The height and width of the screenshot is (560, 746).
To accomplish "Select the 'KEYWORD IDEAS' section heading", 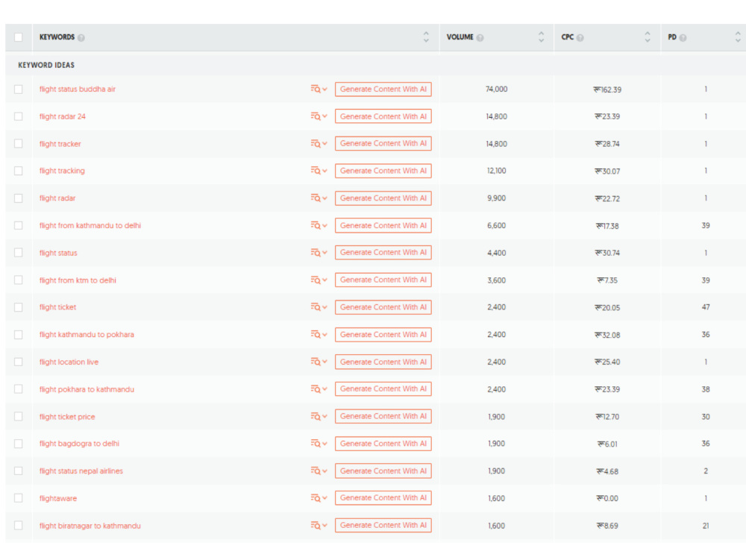I will tap(46, 65).
